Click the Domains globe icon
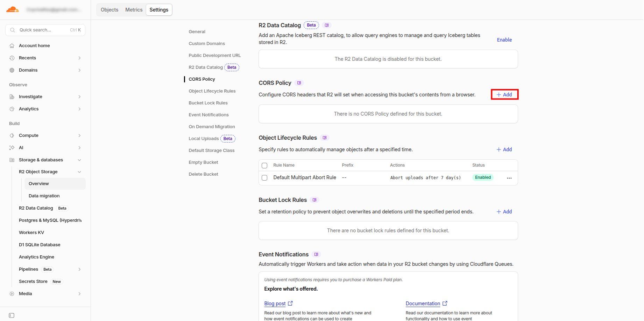644x321 pixels. [x=12, y=70]
